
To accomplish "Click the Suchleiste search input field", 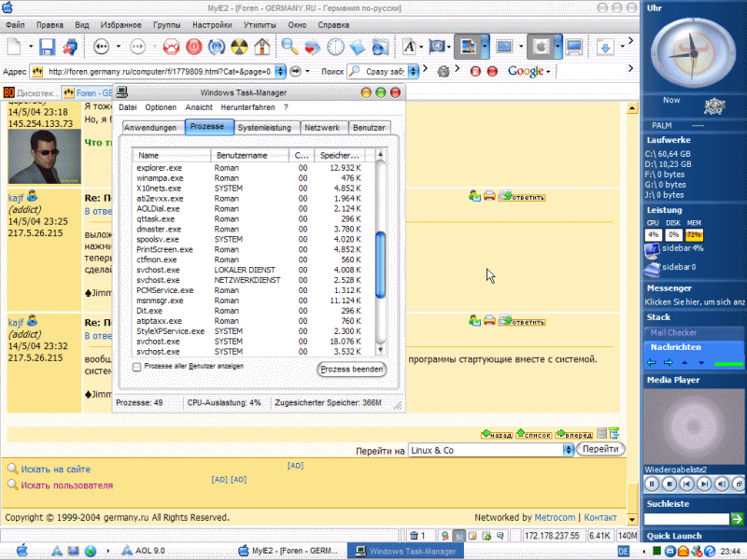I will [x=686, y=519].
